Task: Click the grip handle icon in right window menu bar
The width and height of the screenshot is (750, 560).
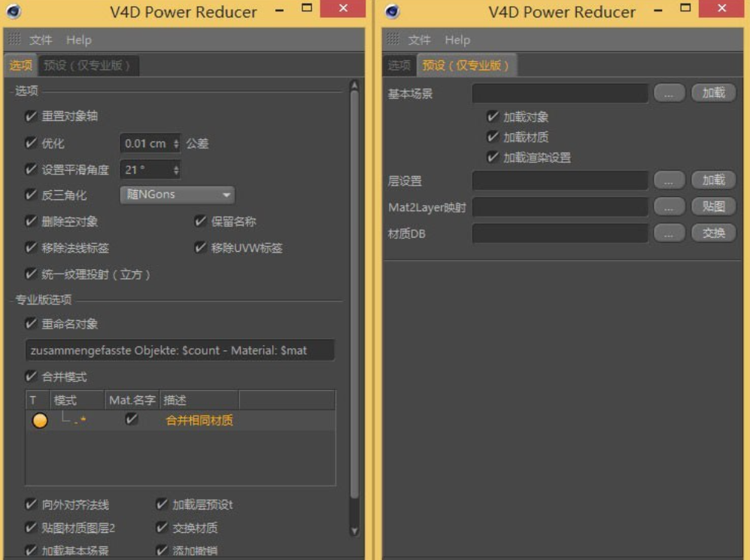Action: point(393,39)
